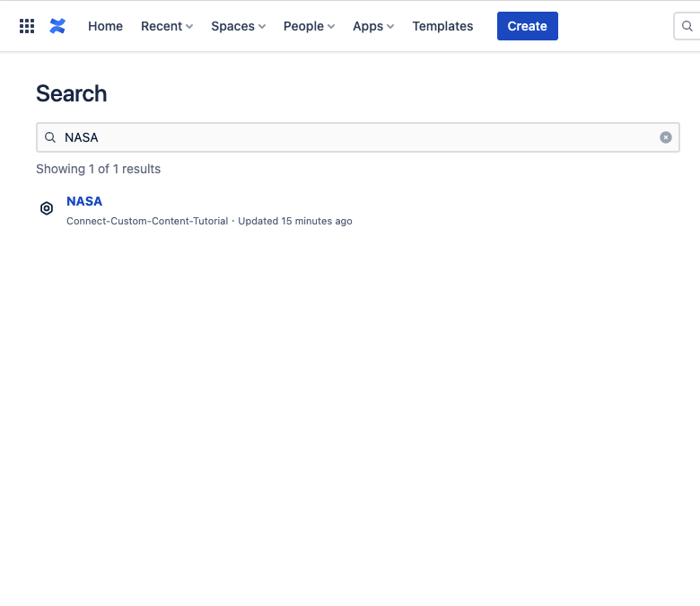Open the Apps dropdown menu
This screenshot has height=606, width=700.
[368, 26]
